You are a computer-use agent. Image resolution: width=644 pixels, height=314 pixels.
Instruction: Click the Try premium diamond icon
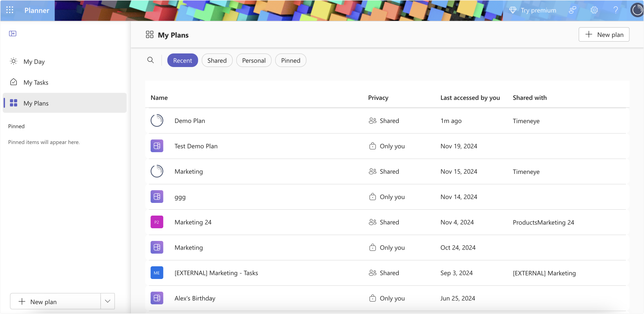(x=513, y=10)
